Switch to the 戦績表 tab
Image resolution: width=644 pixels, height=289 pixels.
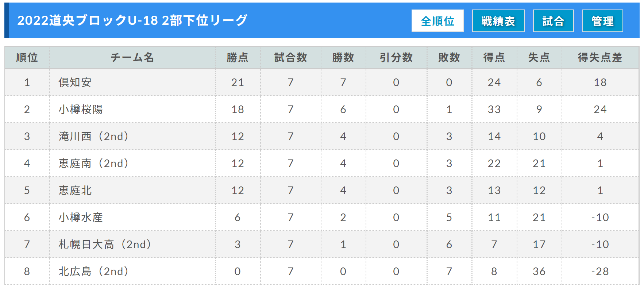tap(498, 21)
